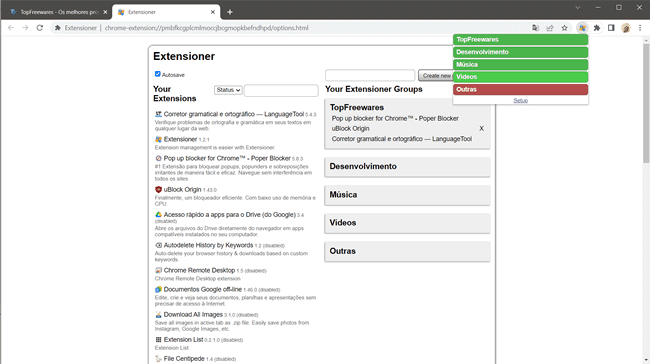The width and height of the screenshot is (650, 364).
Task: Click the share page icon
Action: [x=550, y=28]
